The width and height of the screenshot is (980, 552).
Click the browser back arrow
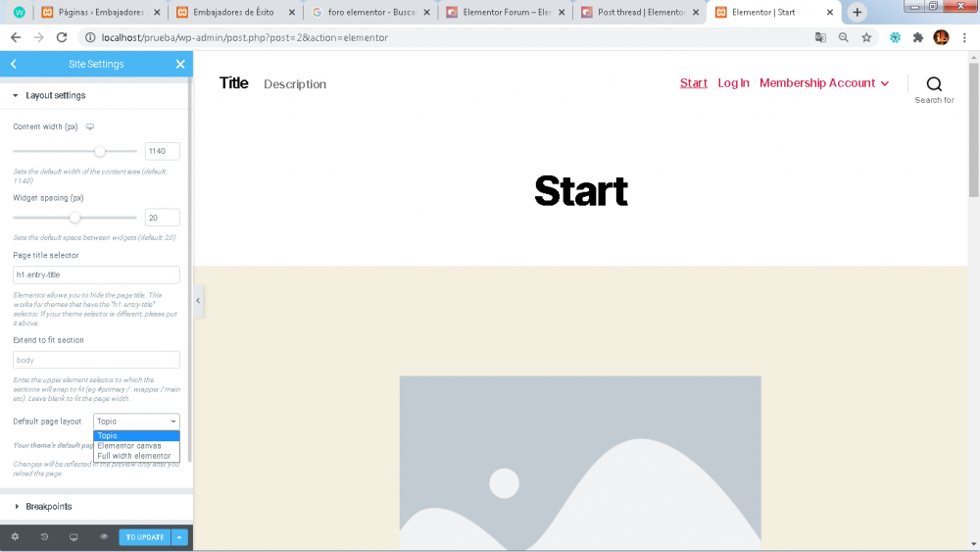(16, 37)
